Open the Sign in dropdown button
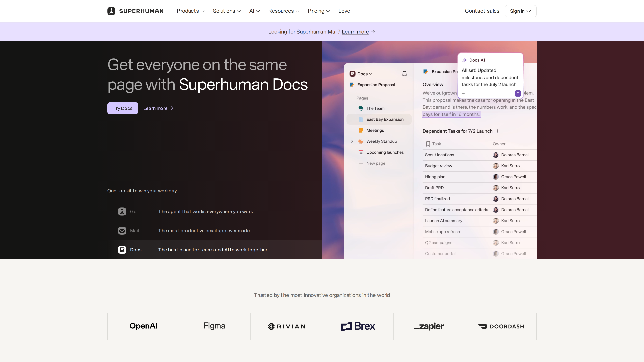 click(x=521, y=11)
